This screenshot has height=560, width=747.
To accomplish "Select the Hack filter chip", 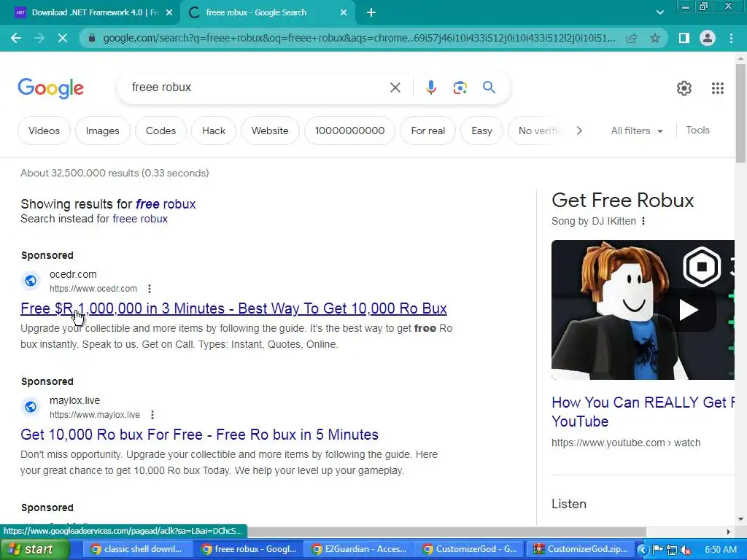I will click(x=214, y=131).
